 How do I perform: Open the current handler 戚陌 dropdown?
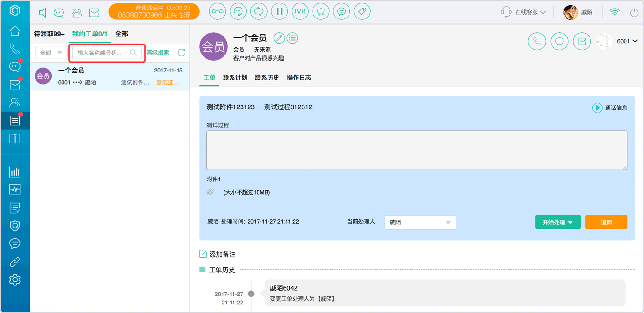pyautogui.click(x=420, y=222)
